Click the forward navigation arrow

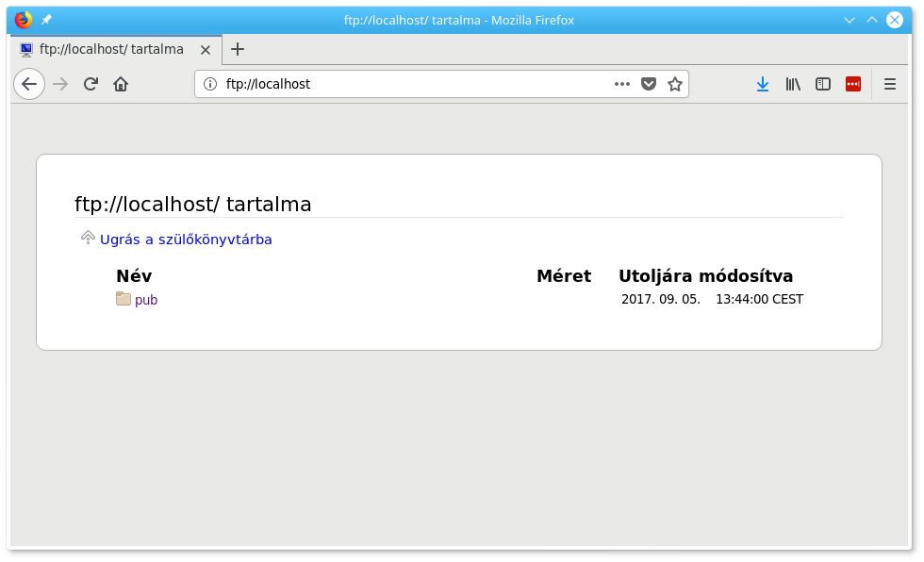click(60, 84)
